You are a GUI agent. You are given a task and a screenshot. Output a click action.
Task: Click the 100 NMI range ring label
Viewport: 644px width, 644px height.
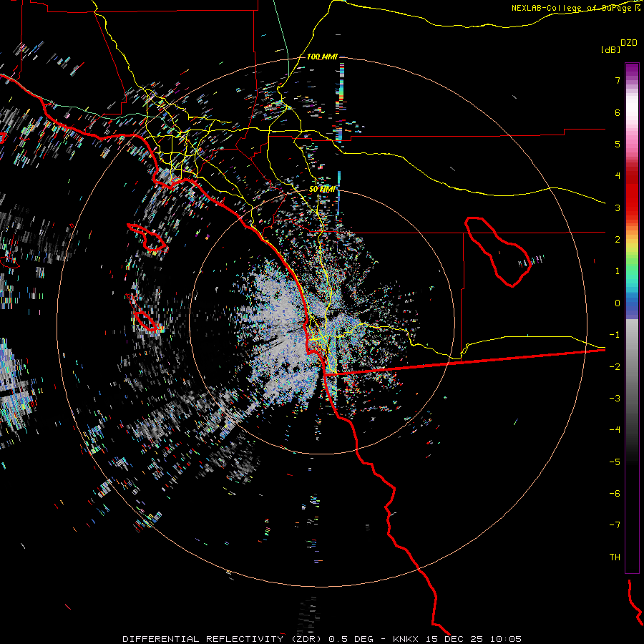pyautogui.click(x=322, y=57)
